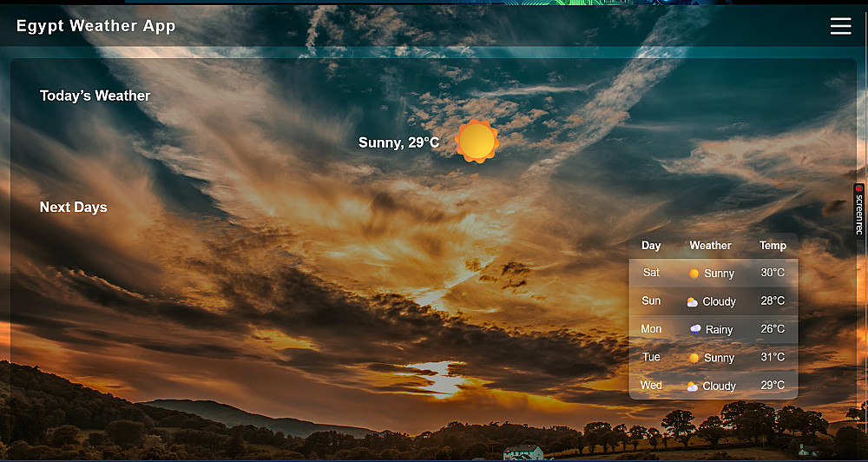Click the Sunny label in Tue row
The width and height of the screenshot is (868, 462).
click(719, 359)
